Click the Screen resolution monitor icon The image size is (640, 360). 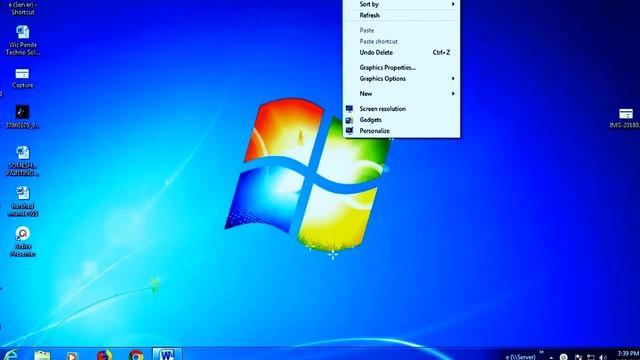[349, 109]
